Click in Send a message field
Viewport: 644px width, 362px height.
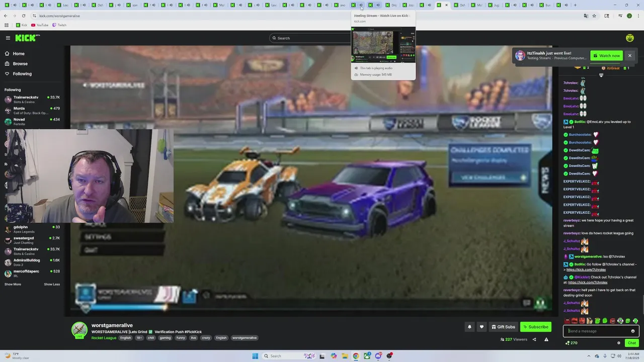tap(596, 331)
